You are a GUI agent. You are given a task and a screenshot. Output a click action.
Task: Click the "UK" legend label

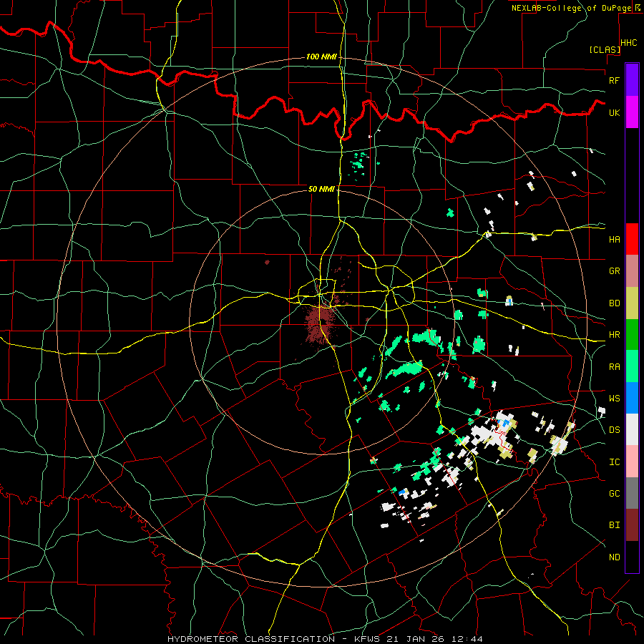614,112
